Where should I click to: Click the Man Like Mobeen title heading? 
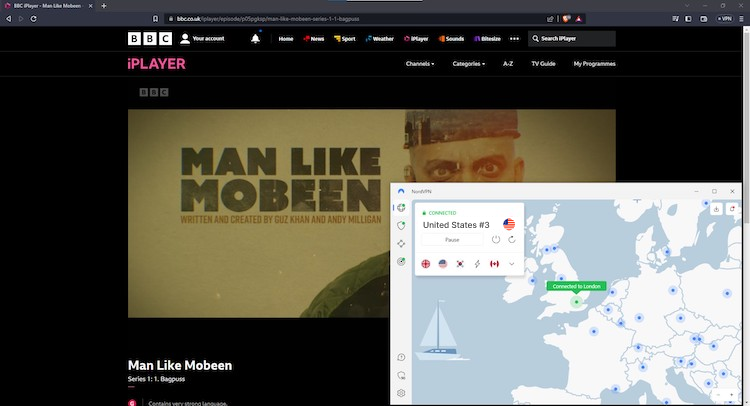180,365
